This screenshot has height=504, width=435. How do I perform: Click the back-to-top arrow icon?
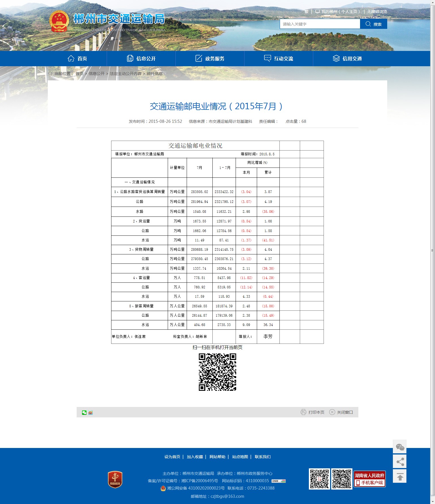pyautogui.click(x=400, y=477)
